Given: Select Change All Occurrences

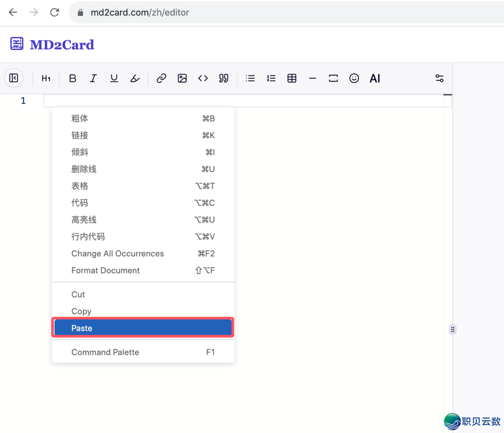Looking at the screenshot, I should [143, 254].
